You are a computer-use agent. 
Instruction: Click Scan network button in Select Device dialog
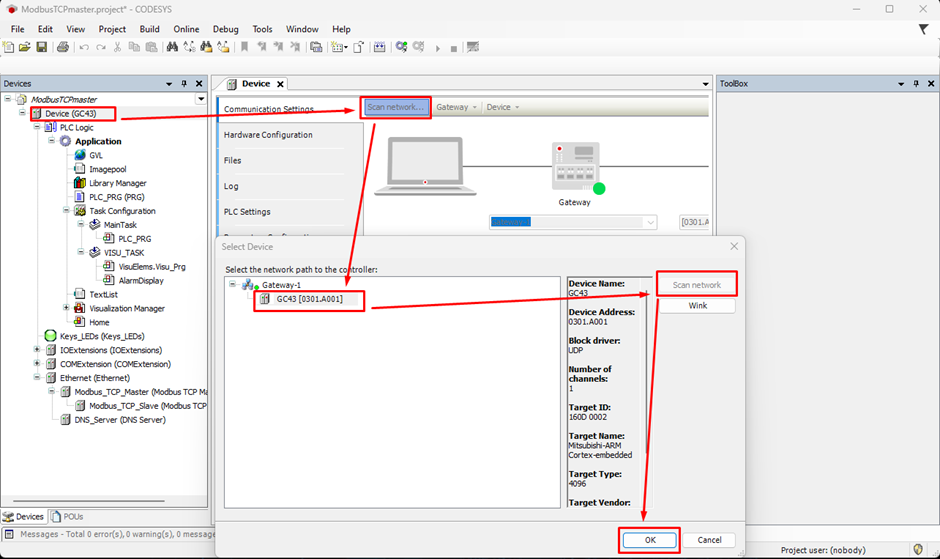coord(697,285)
